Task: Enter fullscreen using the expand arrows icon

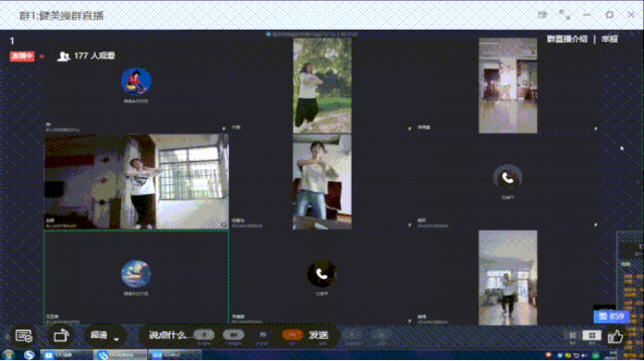Action: pos(565,15)
